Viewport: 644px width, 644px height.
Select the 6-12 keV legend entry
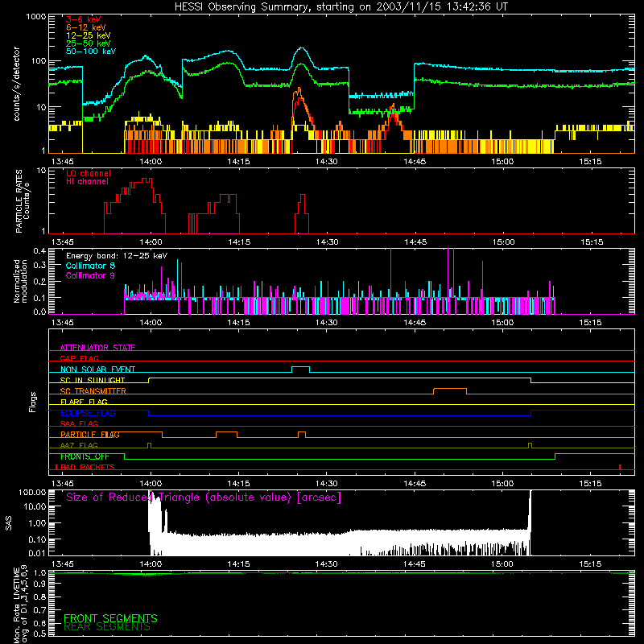[x=85, y=27]
